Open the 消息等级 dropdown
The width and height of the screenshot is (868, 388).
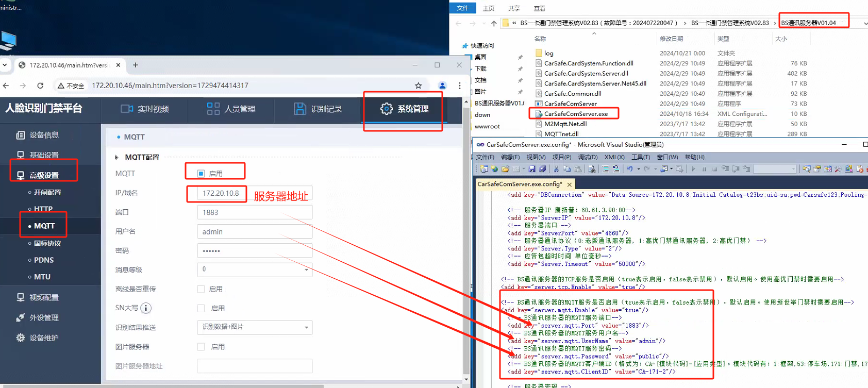click(x=255, y=269)
